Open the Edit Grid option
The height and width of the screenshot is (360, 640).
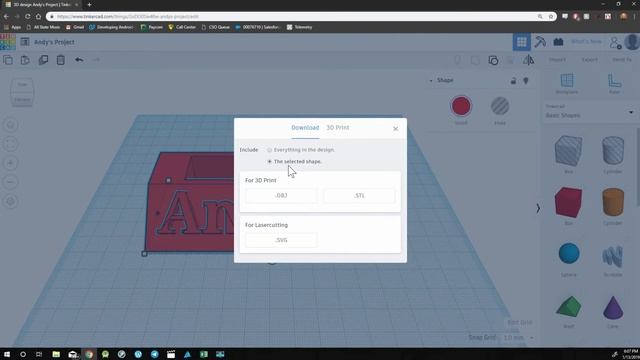coord(520,322)
